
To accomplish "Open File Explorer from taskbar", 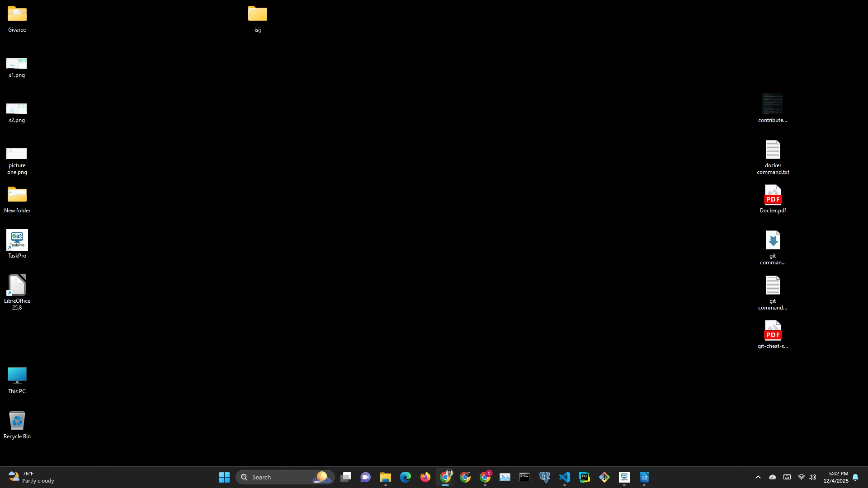I will (385, 477).
